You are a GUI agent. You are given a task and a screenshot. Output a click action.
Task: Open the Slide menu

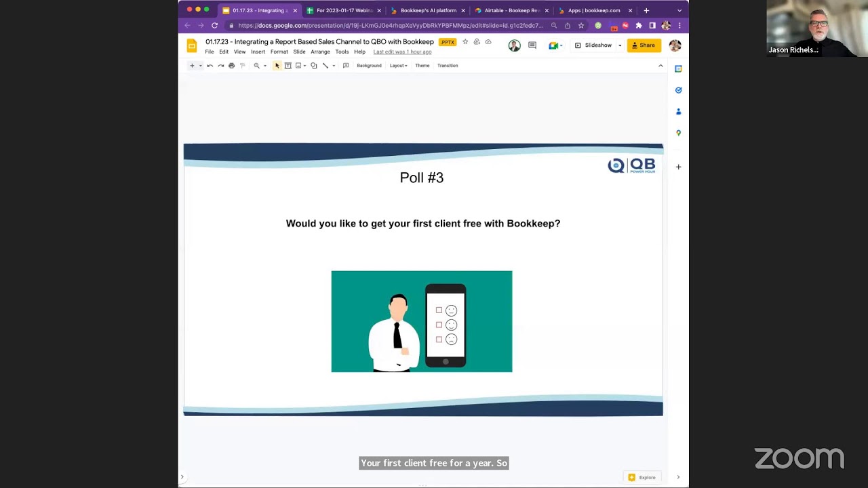[299, 52]
